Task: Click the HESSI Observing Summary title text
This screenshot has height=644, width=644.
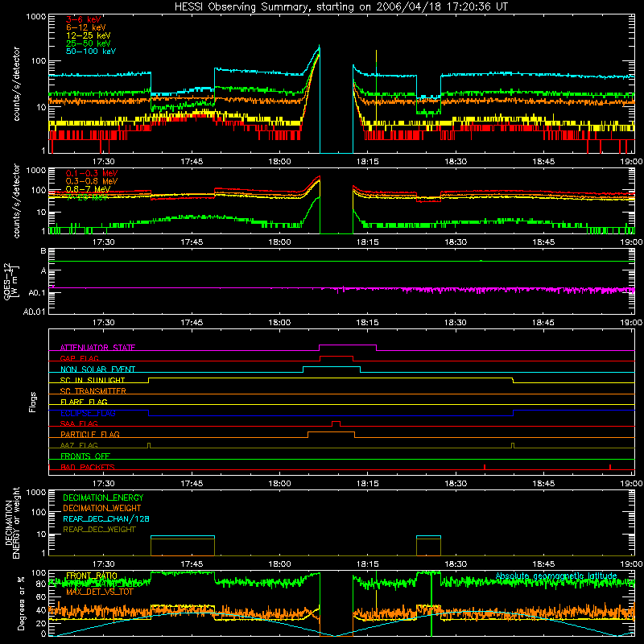Action: pos(341,6)
